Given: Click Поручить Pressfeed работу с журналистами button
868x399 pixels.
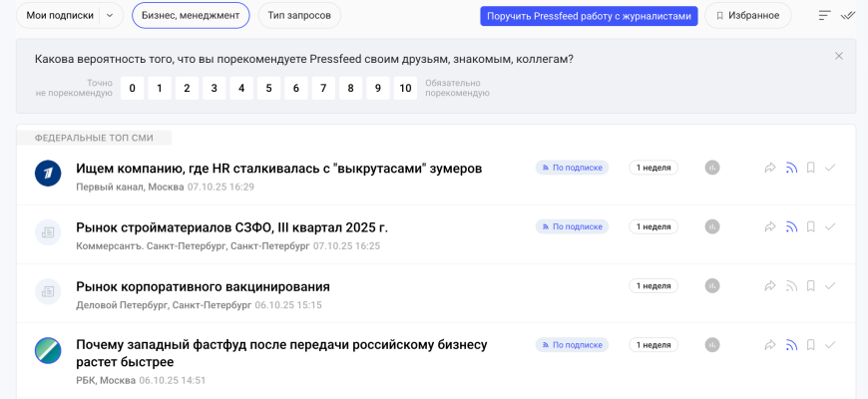Looking at the screenshot, I should coord(589,16).
